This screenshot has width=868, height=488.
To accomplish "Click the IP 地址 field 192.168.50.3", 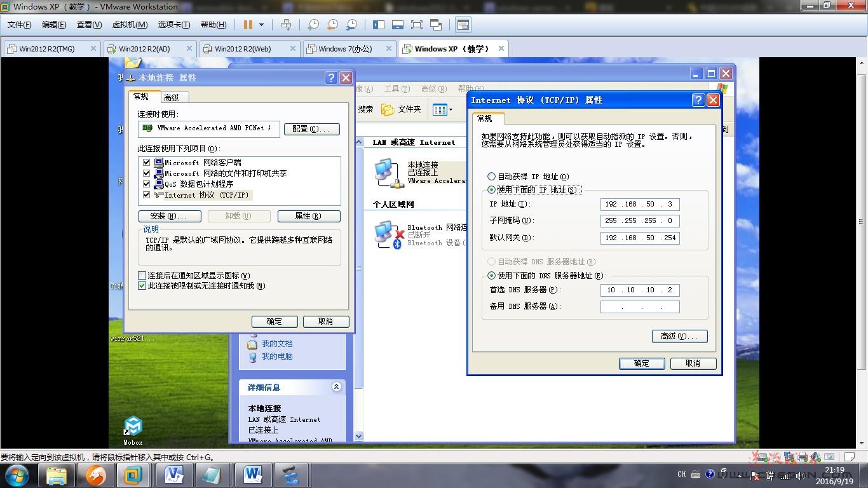I will [x=640, y=205].
